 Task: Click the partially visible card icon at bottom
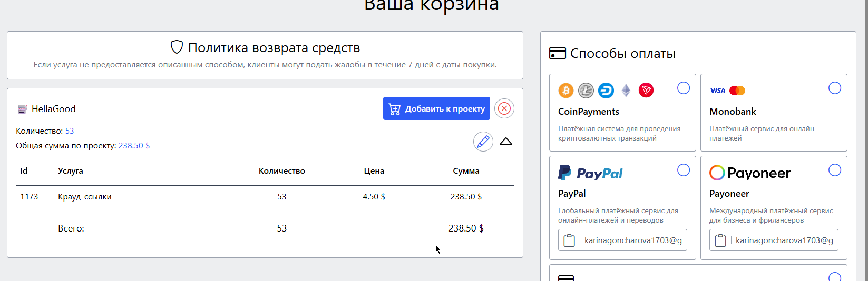click(566, 278)
